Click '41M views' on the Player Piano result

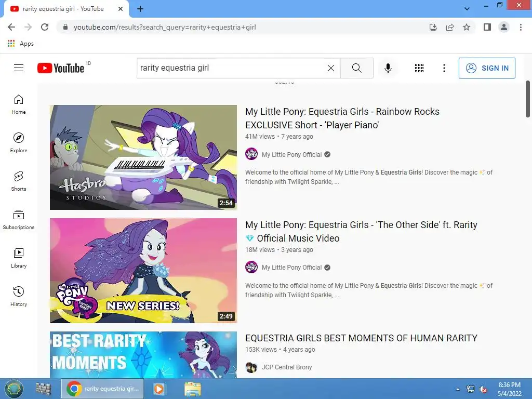pos(260,137)
